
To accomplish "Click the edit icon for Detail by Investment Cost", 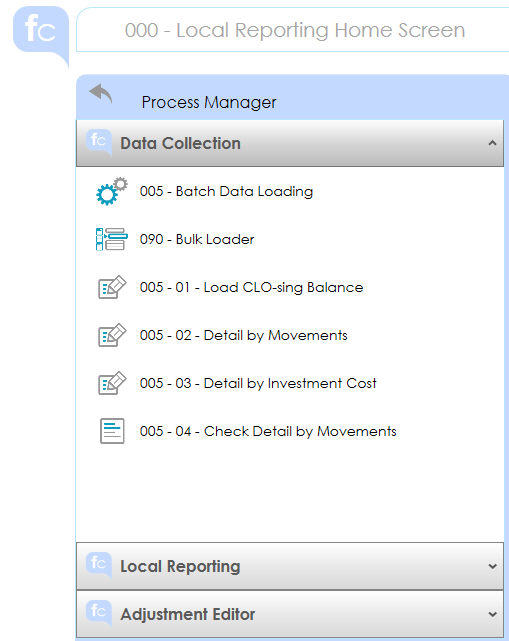I will coord(112,383).
